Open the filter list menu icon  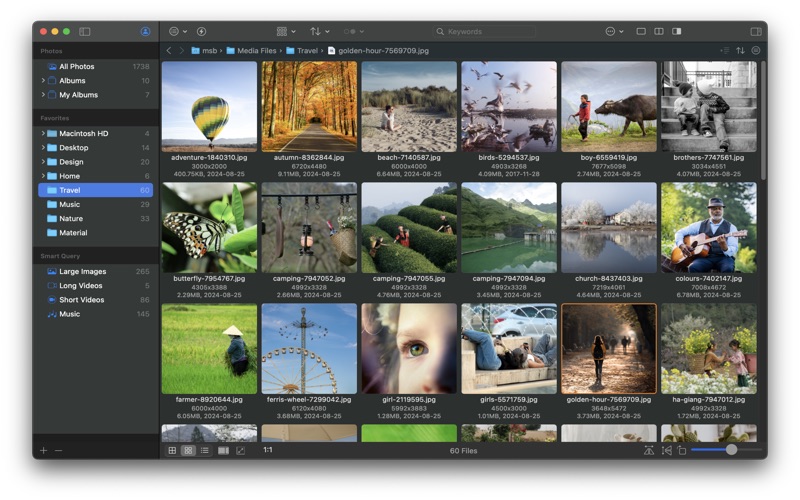click(174, 32)
